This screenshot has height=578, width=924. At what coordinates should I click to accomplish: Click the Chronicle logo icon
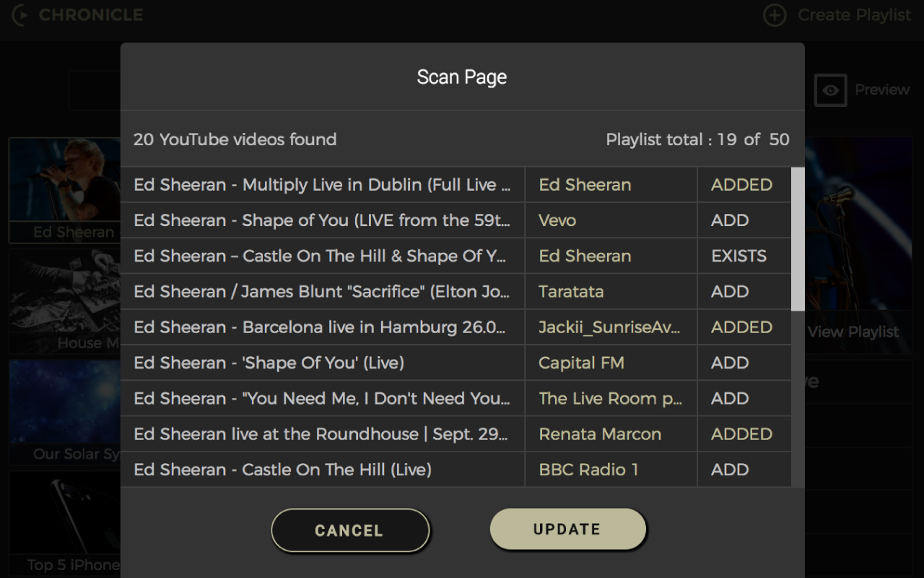[x=21, y=14]
